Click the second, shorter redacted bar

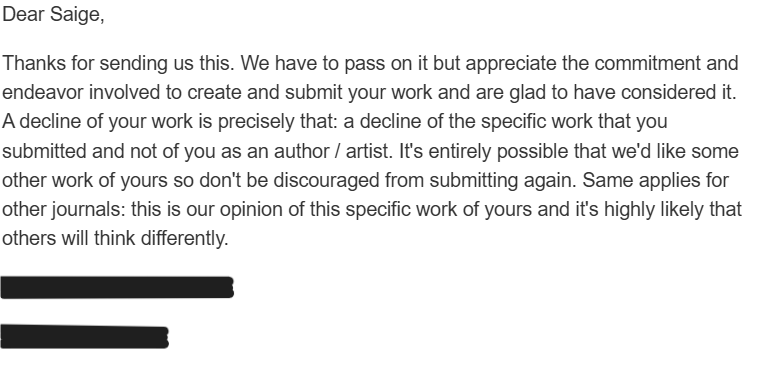(85, 337)
